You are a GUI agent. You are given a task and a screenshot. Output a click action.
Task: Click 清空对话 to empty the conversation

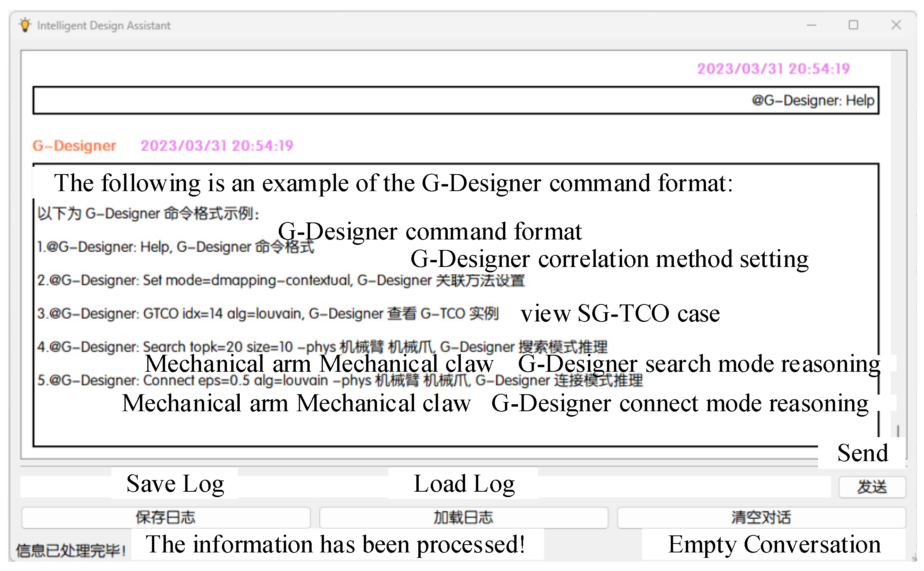pyautogui.click(x=761, y=518)
